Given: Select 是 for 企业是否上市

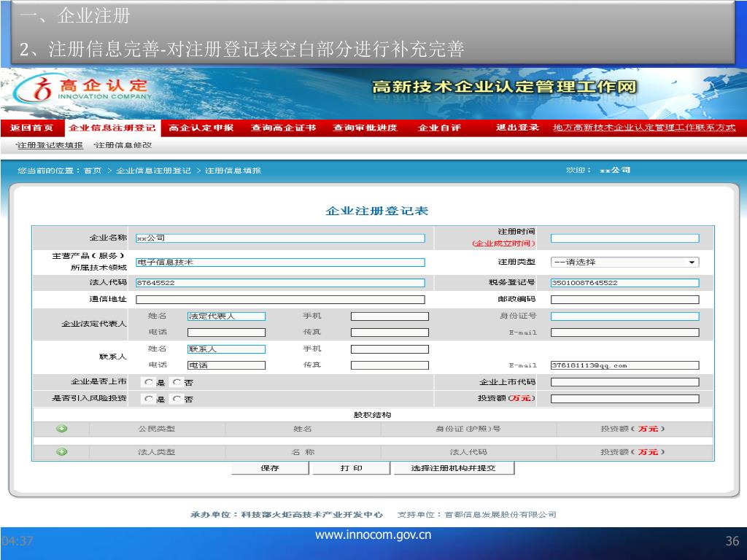Looking at the screenshot, I should click(149, 382).
